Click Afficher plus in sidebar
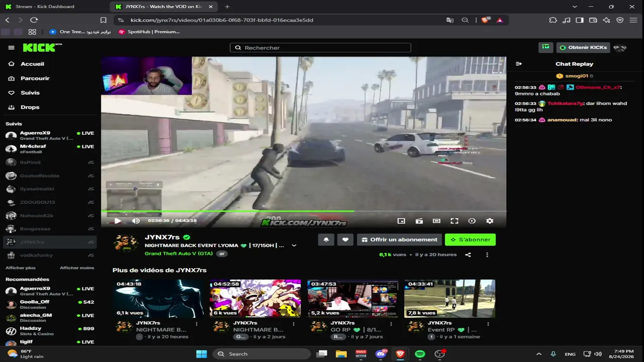This screenshot has height=362, width=644. pyautogui.click(x=21, y=268)
